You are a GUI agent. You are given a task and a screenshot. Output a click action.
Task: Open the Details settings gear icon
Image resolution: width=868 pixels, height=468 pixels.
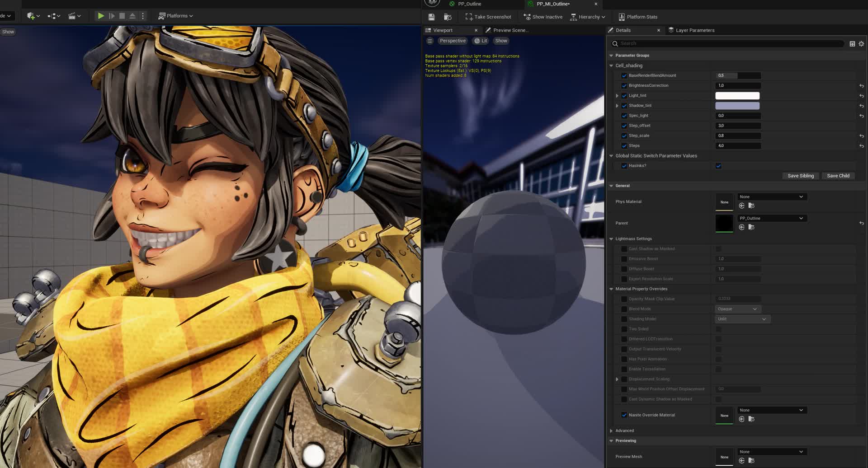click(861, 44)
